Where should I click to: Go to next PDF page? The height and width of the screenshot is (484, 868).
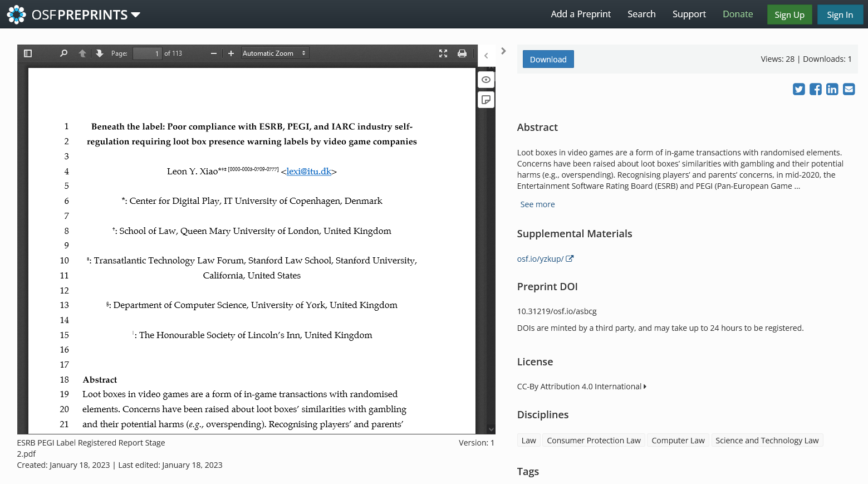point(100,53)
